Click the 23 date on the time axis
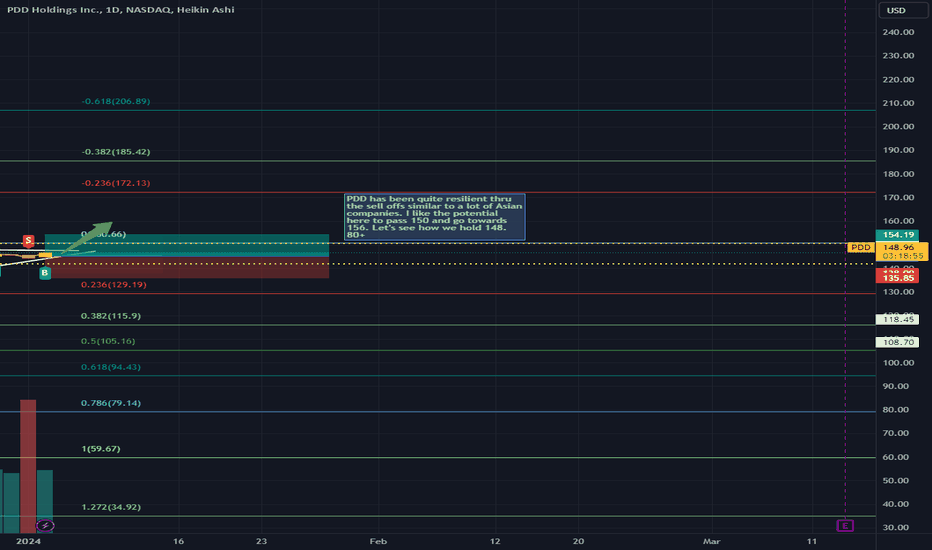 coord(262,541)
